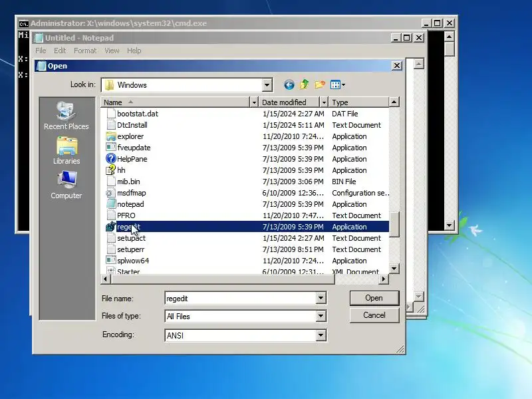
Task: Open Recent Places in the sidebar
Action: pyautogui.click(x=66, y=116)
